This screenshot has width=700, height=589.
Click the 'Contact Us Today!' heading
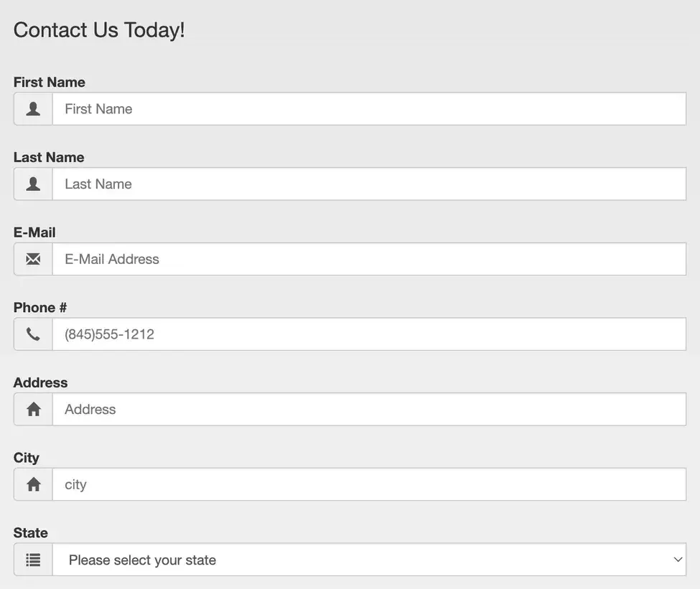click(99, 30)
